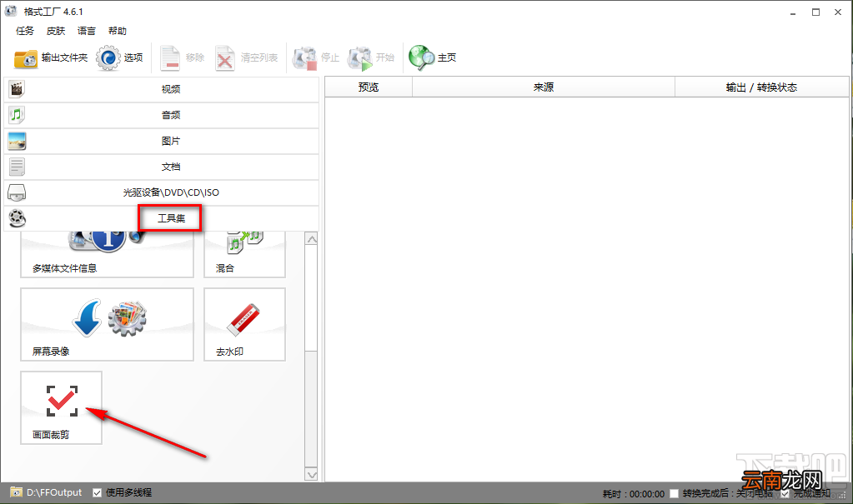
Task: Minimize the Format Factory window
Action: click(793, 12)
